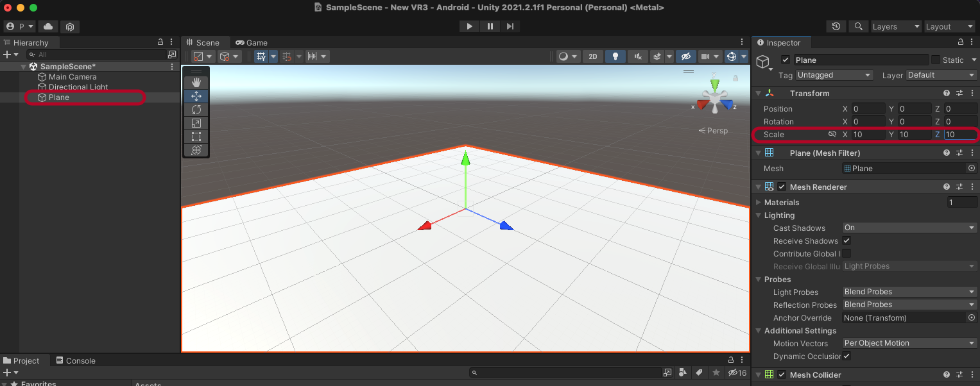Select the combined Transform tool
Image resolution: width=980 pixels, height=386 pixels.
click(196, 149)
